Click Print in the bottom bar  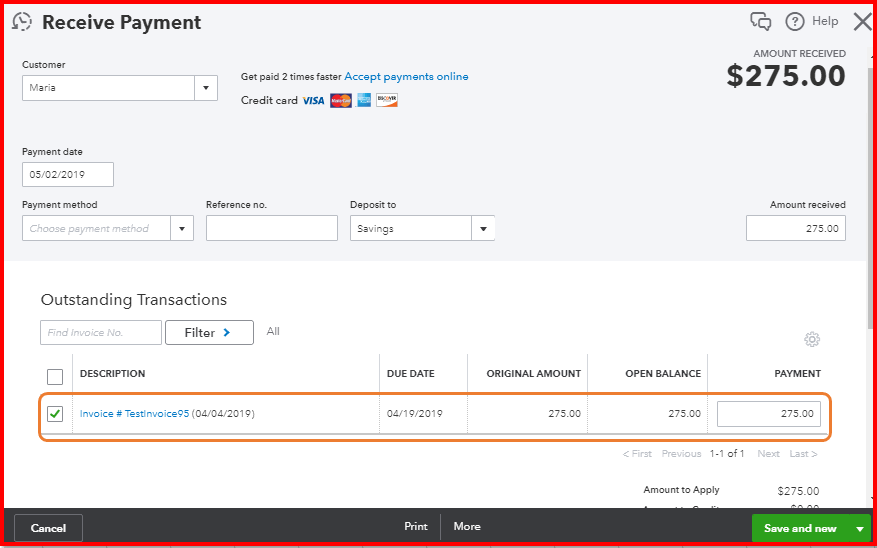(416, 526)
